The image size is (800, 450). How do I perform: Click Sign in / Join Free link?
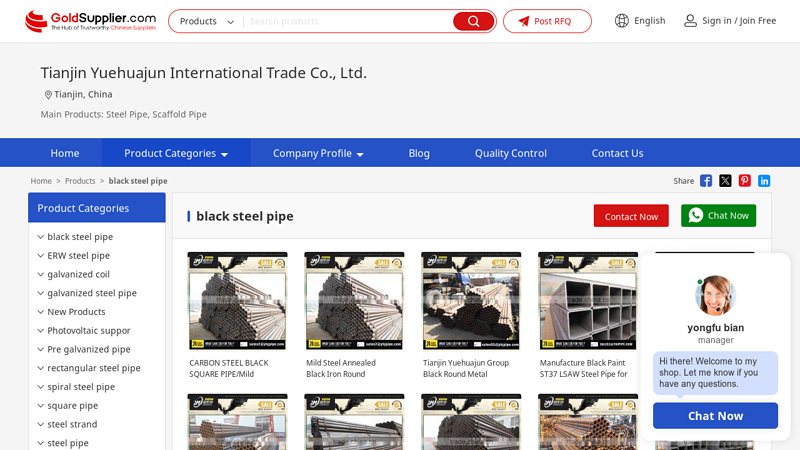(739, 21)
